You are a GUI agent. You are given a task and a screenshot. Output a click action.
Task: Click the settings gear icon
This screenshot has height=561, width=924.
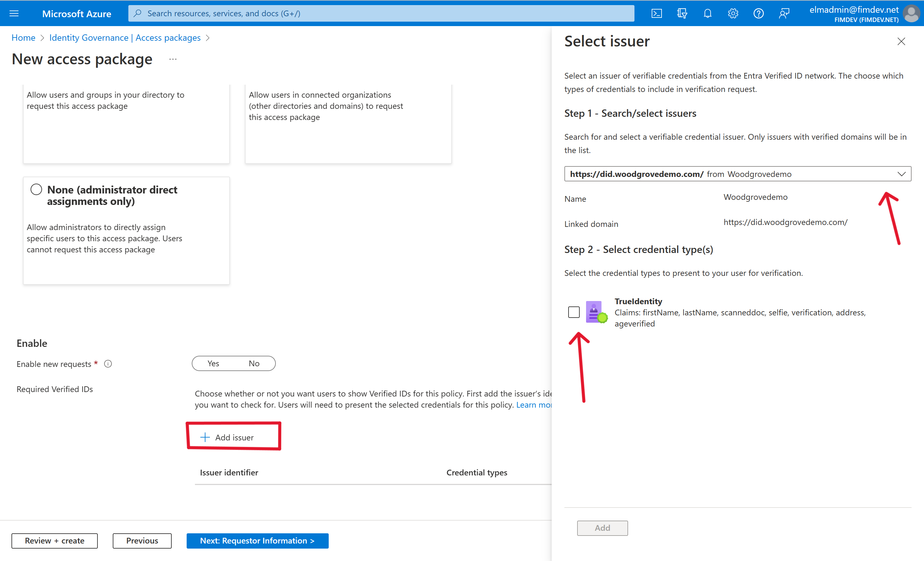[733, 13]
